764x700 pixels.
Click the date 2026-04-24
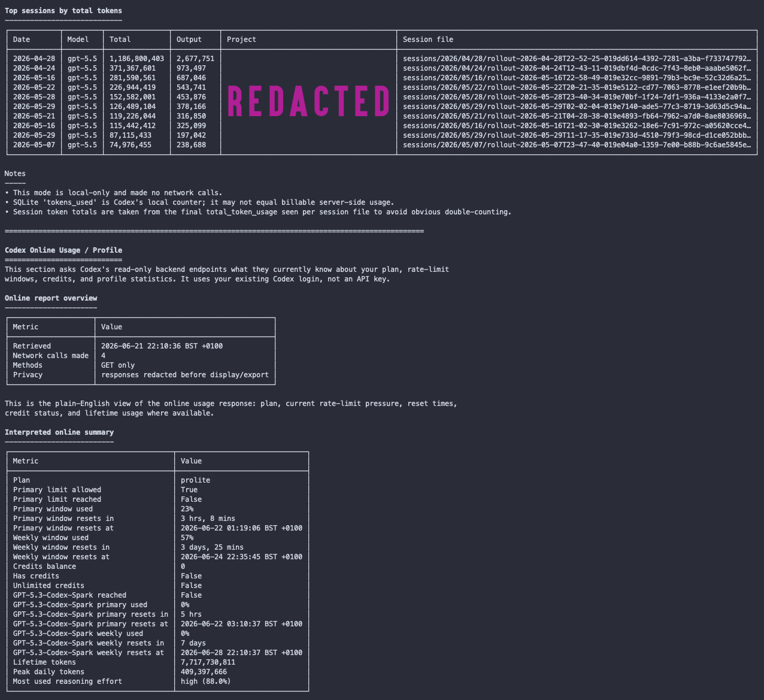[34, 68]
